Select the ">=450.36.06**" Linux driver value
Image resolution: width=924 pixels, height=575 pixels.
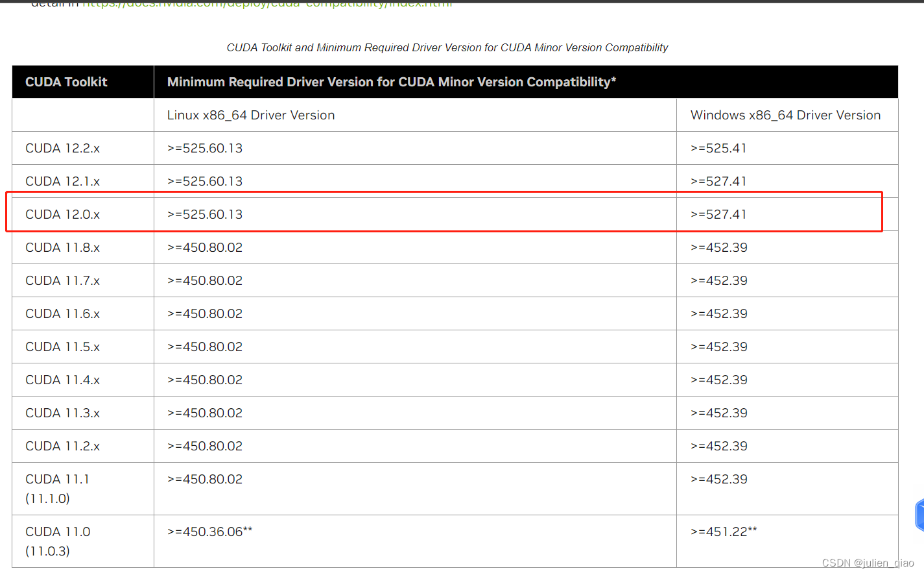(x=210, y=532)
